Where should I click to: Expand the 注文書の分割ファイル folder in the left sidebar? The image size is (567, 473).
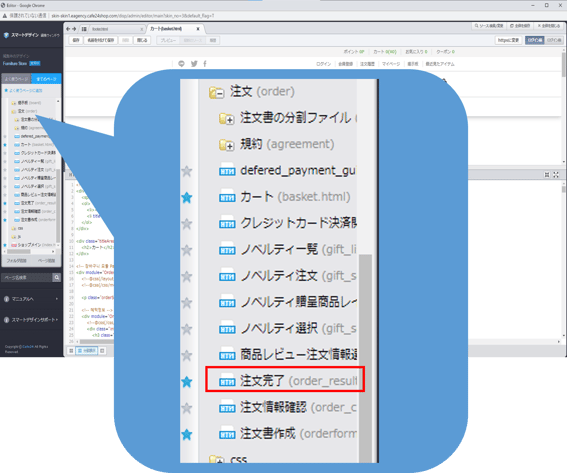[16, 120]
